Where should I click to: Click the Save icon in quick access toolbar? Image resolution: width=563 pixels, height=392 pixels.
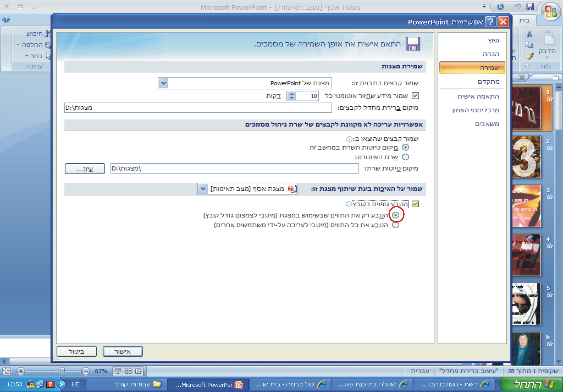[530, 7]
